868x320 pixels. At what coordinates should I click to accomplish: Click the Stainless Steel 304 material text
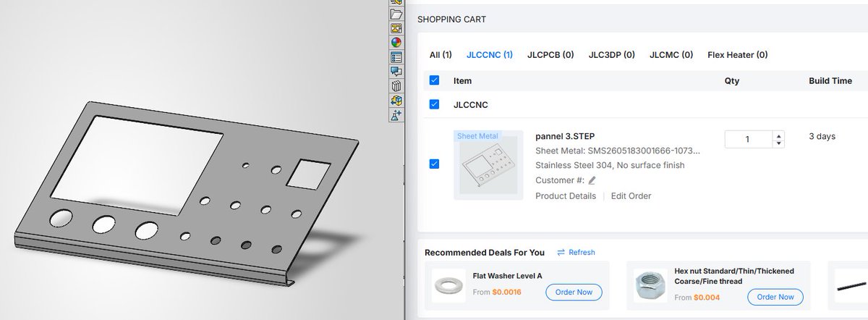pyautogui.click(x=610, y=165)
